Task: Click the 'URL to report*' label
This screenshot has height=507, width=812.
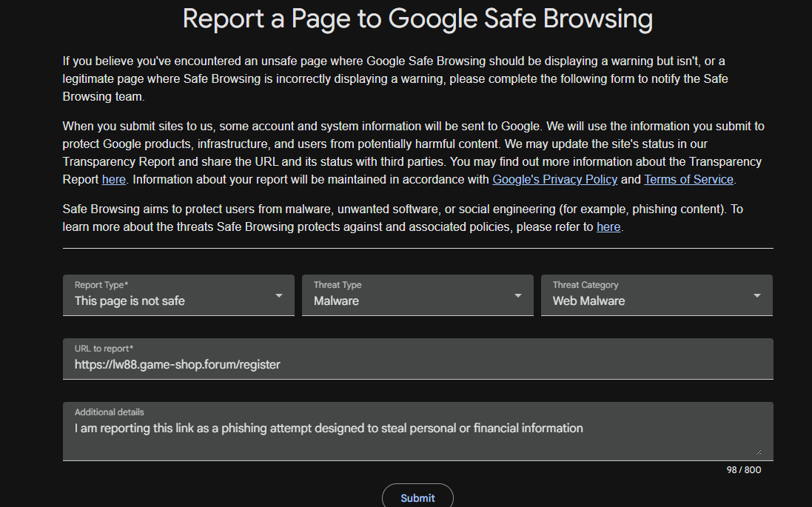Action: 104,349
